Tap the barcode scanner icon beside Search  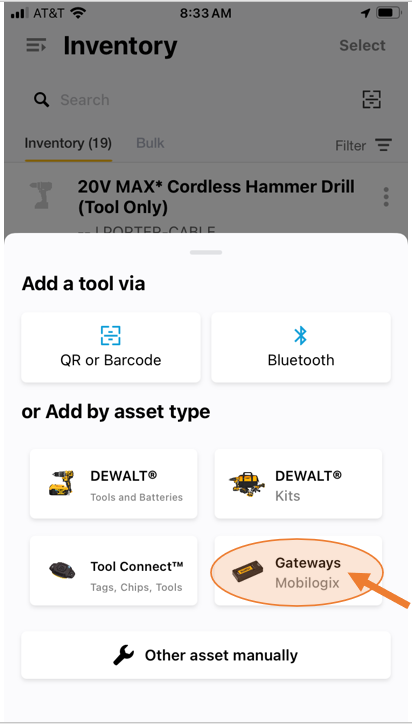[371, 99]
